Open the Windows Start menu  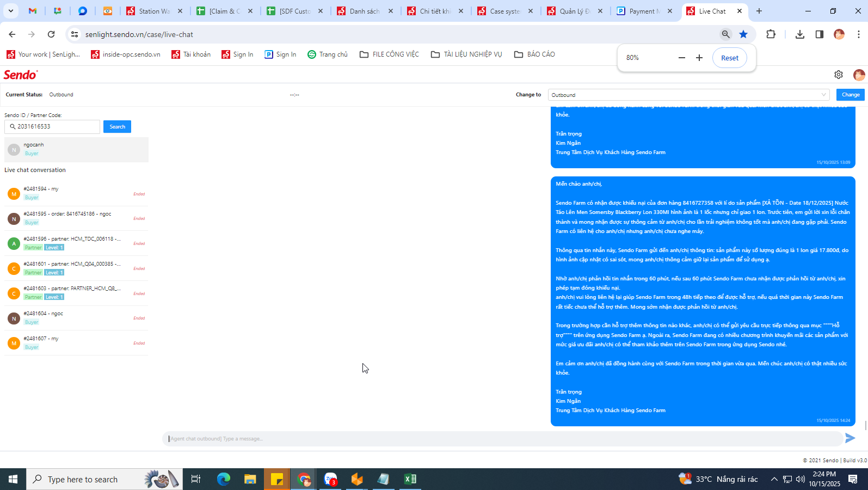click(x=13, y=479)
